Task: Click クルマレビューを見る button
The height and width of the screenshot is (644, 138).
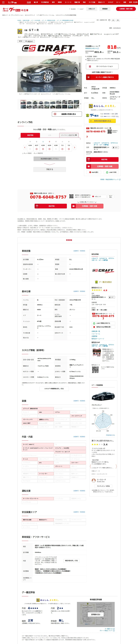Action: [x=103, y=486]
